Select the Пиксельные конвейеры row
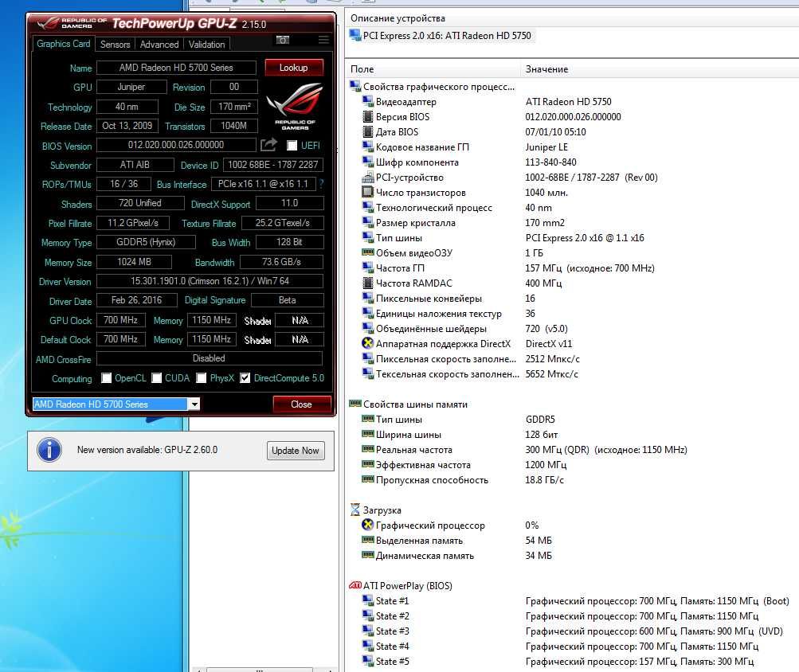 pos(448,298)
